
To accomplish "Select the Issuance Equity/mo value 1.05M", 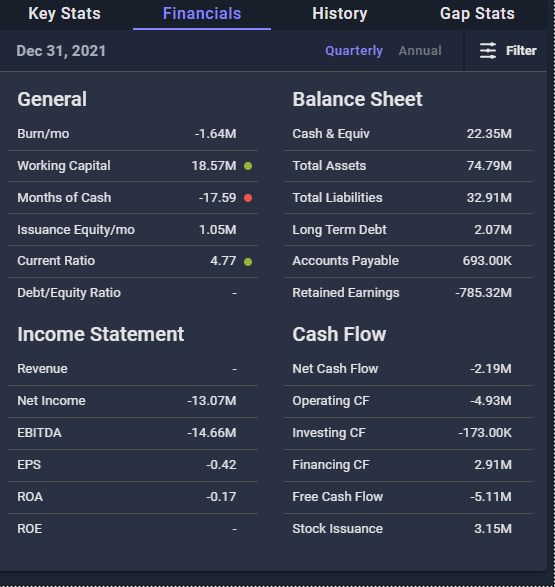I will [x=218, y=230].
